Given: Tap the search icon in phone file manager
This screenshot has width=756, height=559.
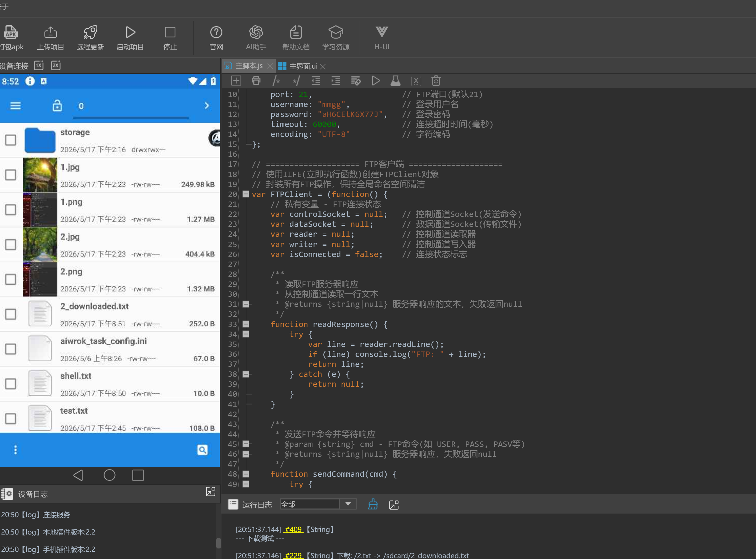Looking at the screenshot, I should click(x=202, y=450).
